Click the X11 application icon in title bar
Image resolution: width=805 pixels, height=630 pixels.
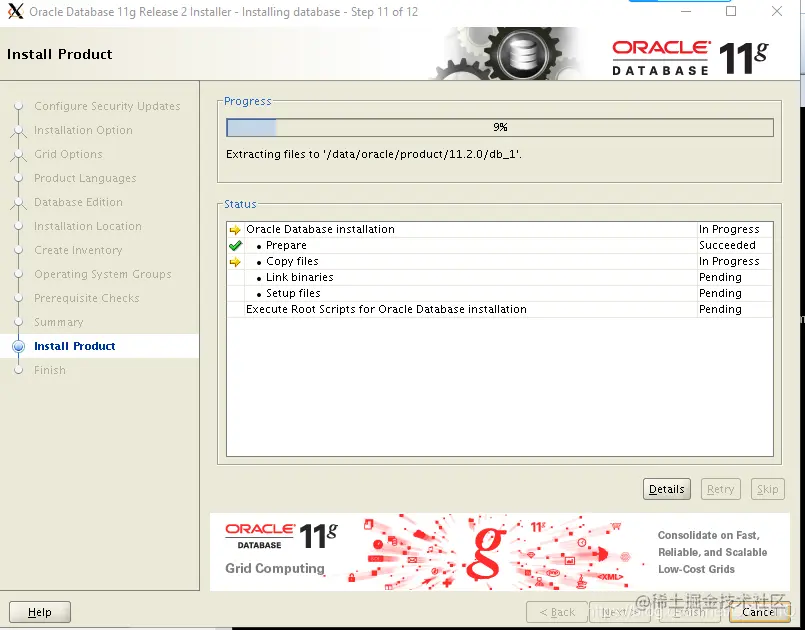click(15, 11)
